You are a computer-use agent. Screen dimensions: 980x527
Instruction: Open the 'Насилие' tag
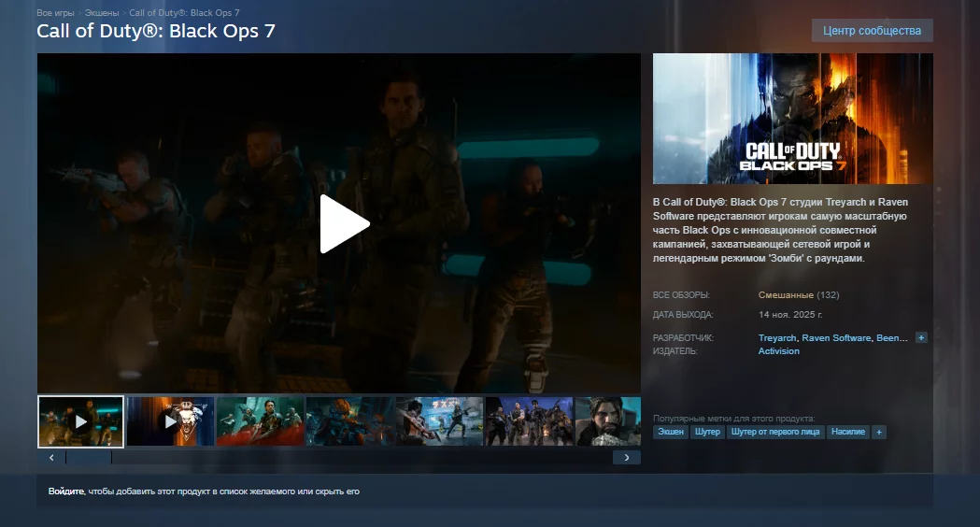pyautogui.click(x=847, y=433)
